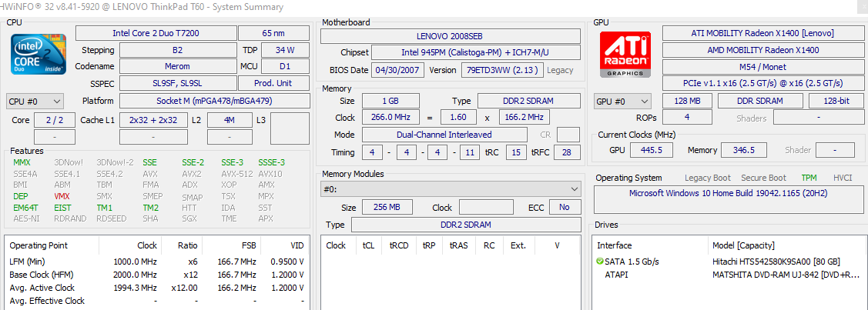Select the B2 stepping value
868x310 pixels.
[x=177, y=50]
